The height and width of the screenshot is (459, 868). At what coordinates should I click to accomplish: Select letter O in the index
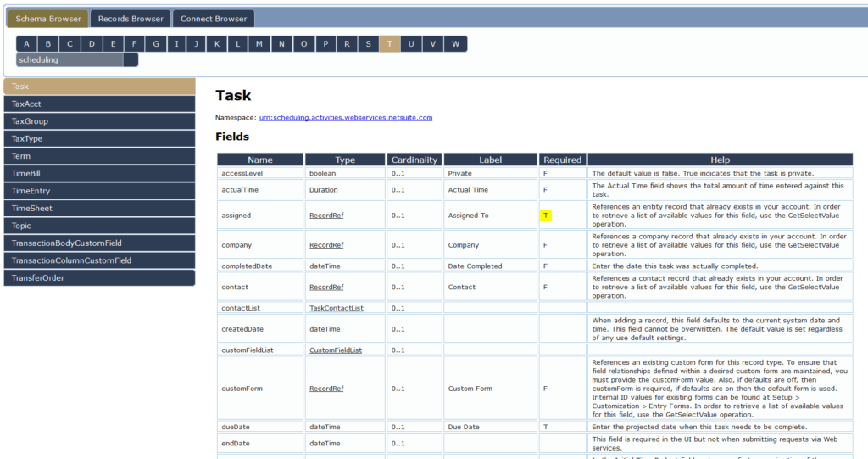[304, 44]
